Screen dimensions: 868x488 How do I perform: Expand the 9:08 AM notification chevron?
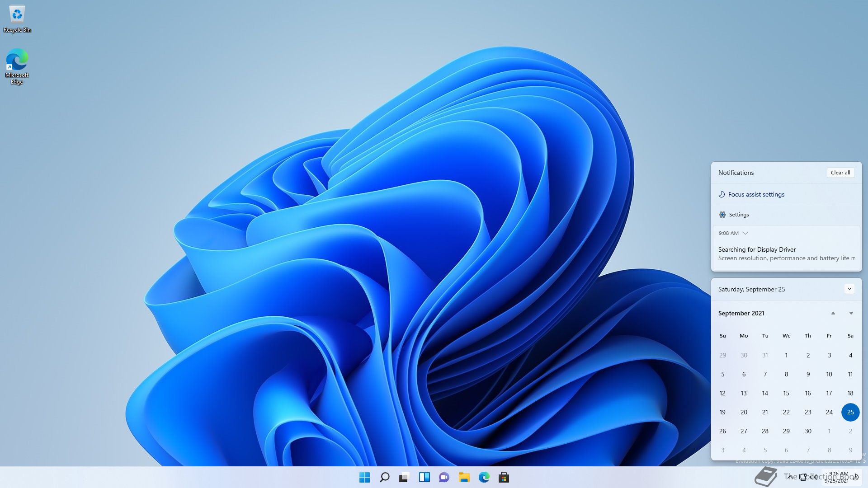point(745,233)
